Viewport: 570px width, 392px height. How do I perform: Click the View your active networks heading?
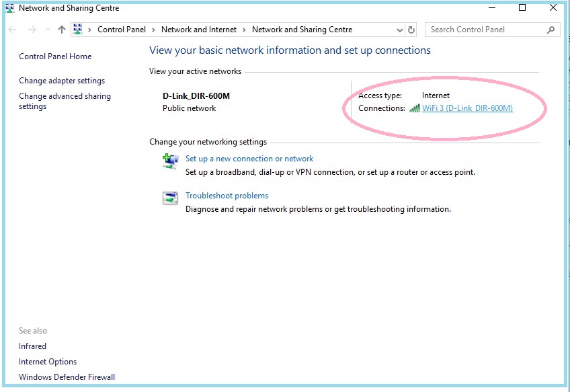pos(195,71)
